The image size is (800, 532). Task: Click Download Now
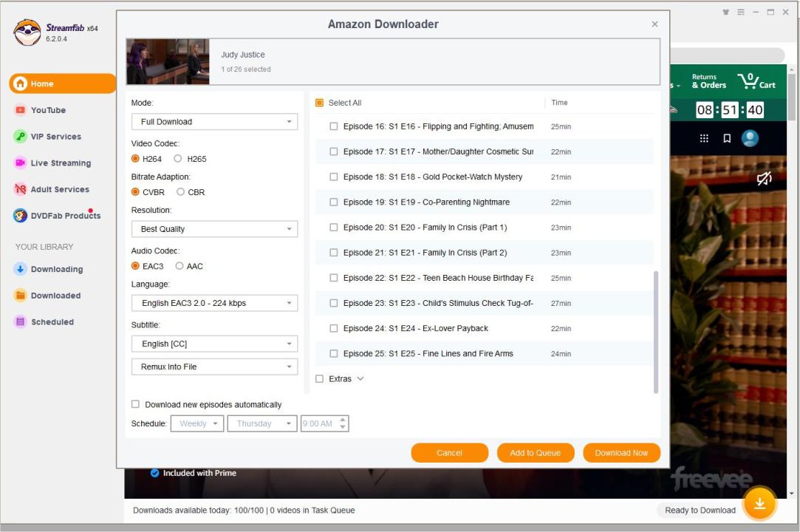tap(621, 453)
